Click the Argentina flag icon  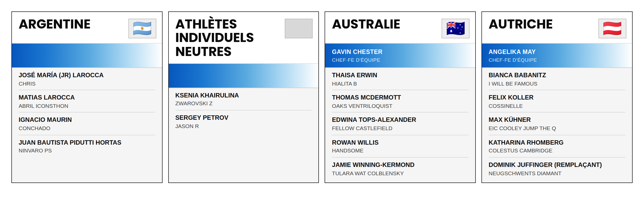tap(142, 29)
